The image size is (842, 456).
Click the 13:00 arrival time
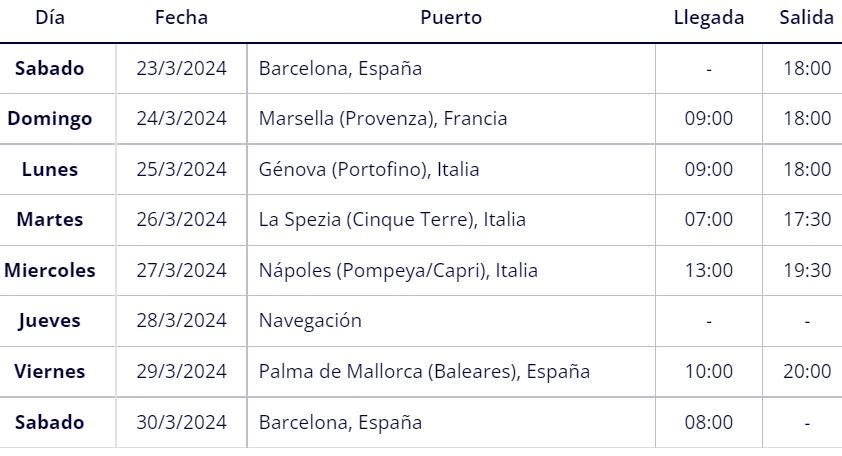click(x=709, y=270)
